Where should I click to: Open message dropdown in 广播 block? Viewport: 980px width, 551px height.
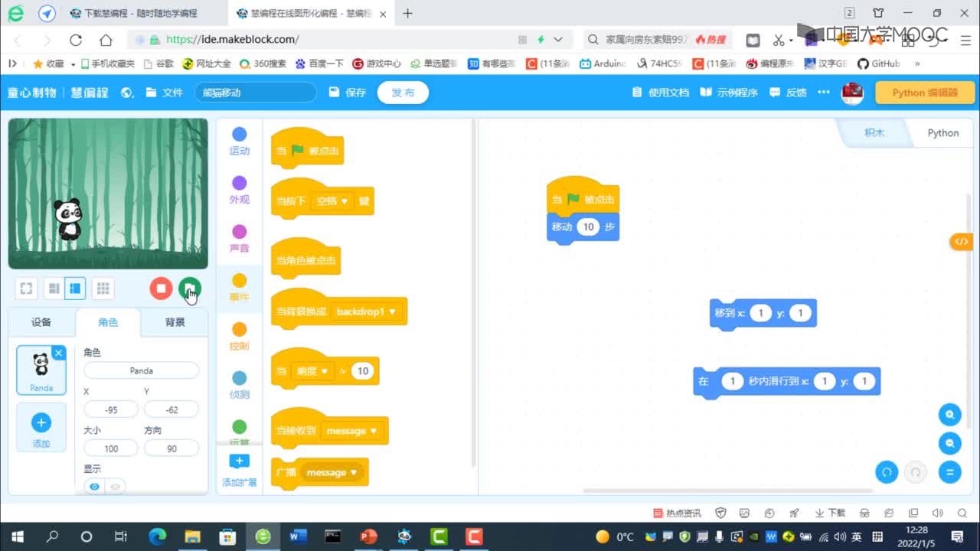pyautogui.click(x=332, y=472)
